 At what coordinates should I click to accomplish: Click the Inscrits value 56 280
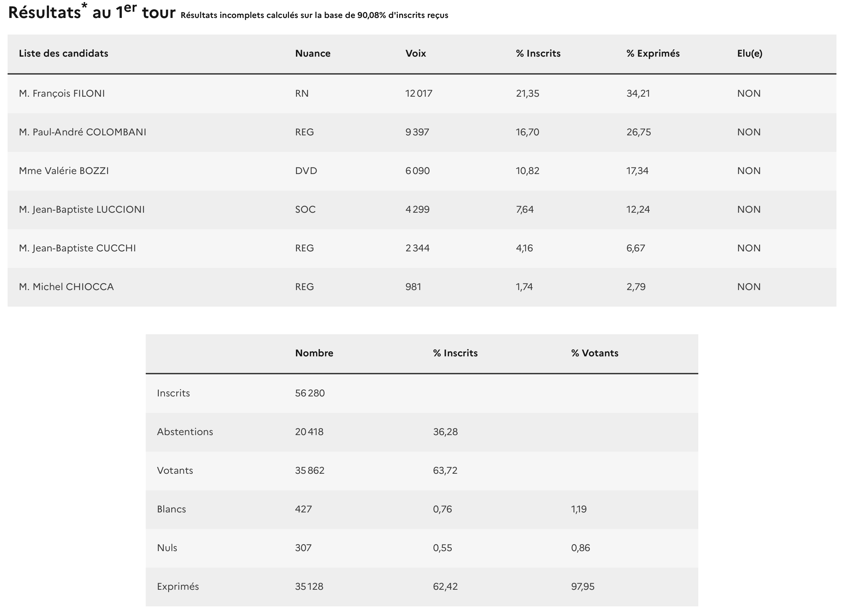309,393
